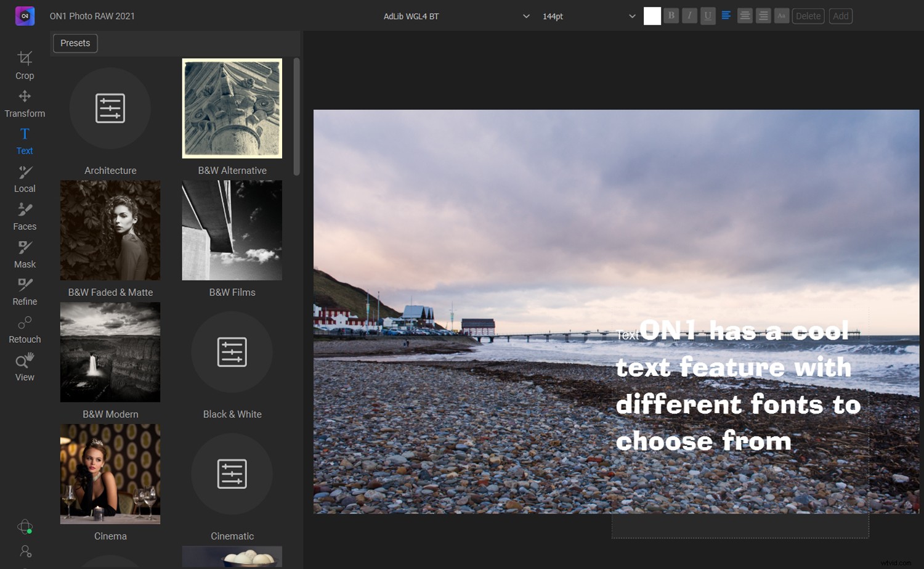Switch to the Local adjustments tool
This screenshot has height=569, width=924.
[25, 179]
